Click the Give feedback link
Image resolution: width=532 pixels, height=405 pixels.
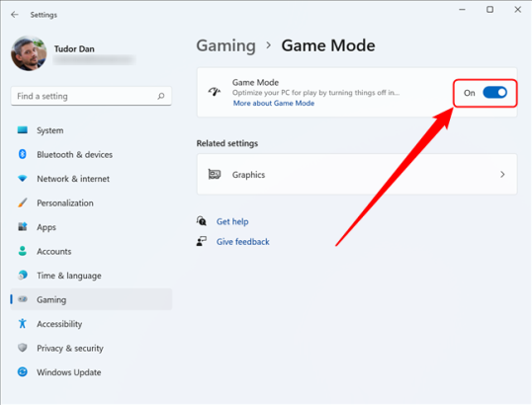pos(243,242)
